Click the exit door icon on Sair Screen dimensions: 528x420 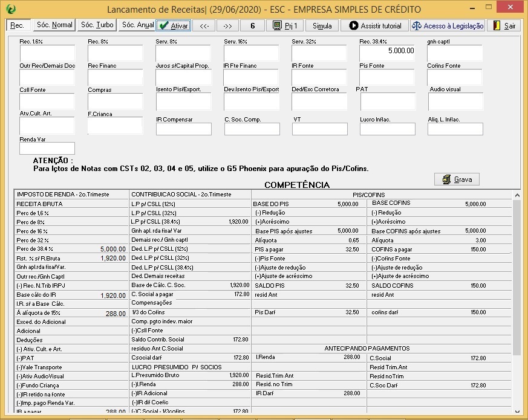tap(497, 25)
